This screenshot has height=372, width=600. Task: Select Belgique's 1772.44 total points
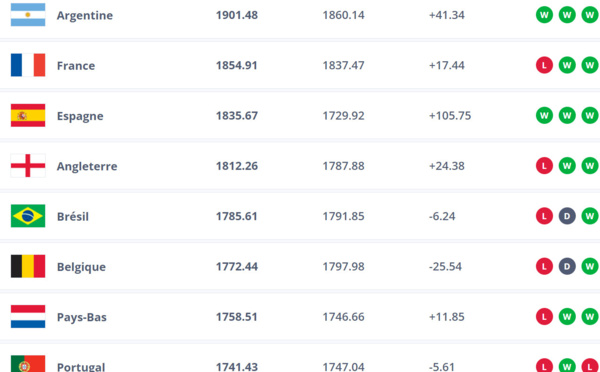click(237, 266)
